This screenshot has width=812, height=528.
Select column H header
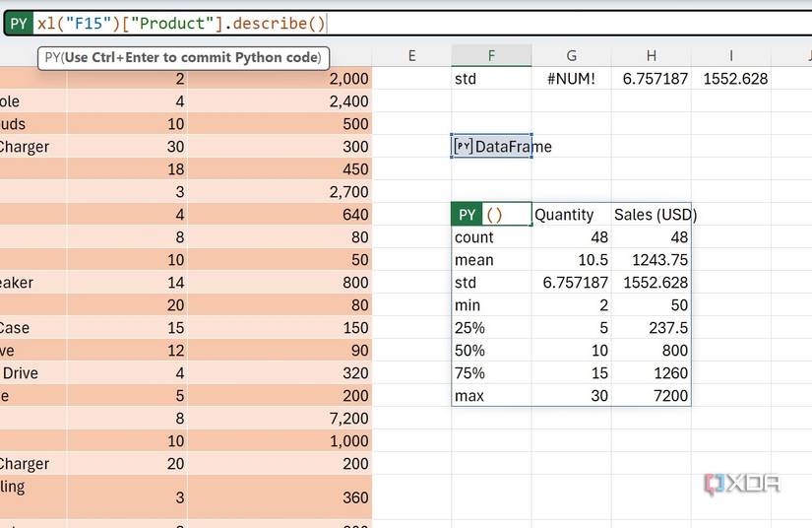pyautogui.click(x=651, y=55)
